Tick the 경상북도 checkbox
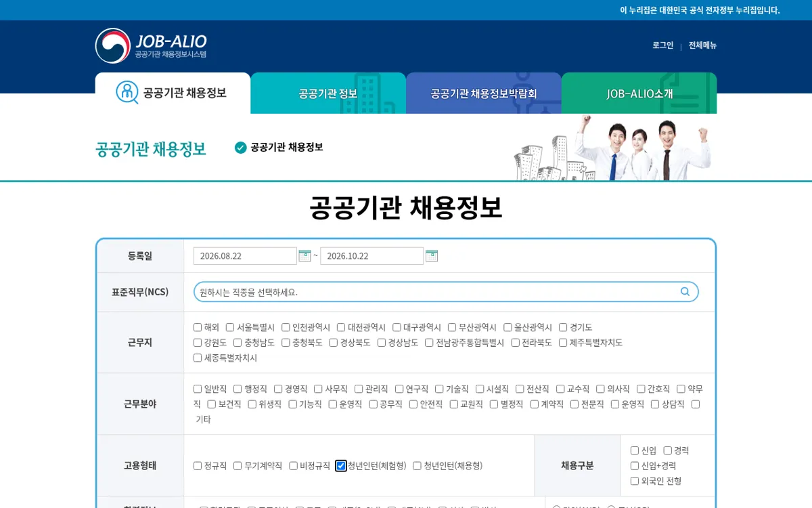 (334, 343)
